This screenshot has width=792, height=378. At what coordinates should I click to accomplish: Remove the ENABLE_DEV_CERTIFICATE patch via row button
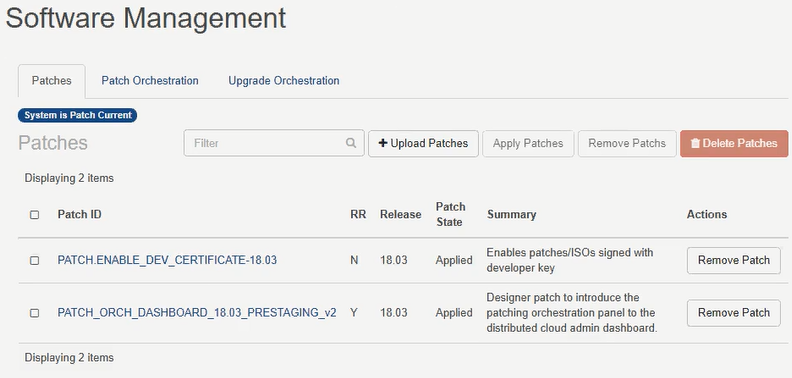733,260
